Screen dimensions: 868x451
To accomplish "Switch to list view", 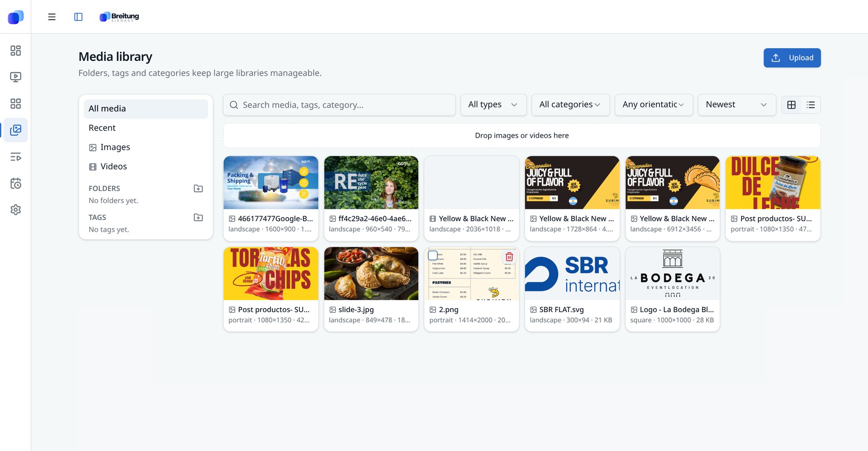I will 811,105.
